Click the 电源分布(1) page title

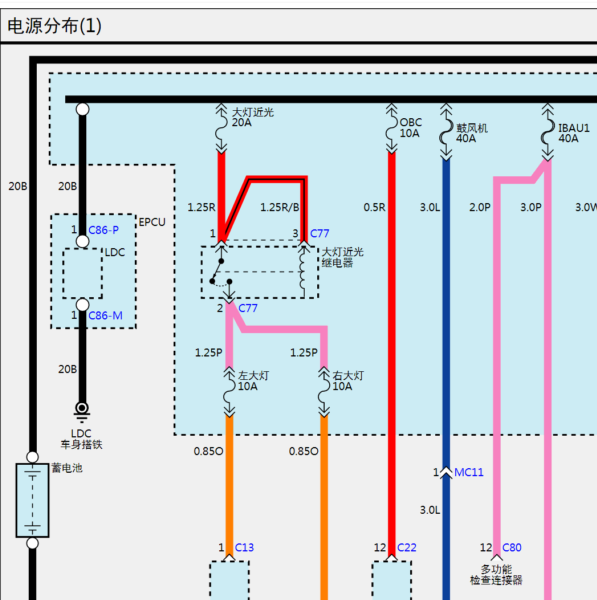55,26
